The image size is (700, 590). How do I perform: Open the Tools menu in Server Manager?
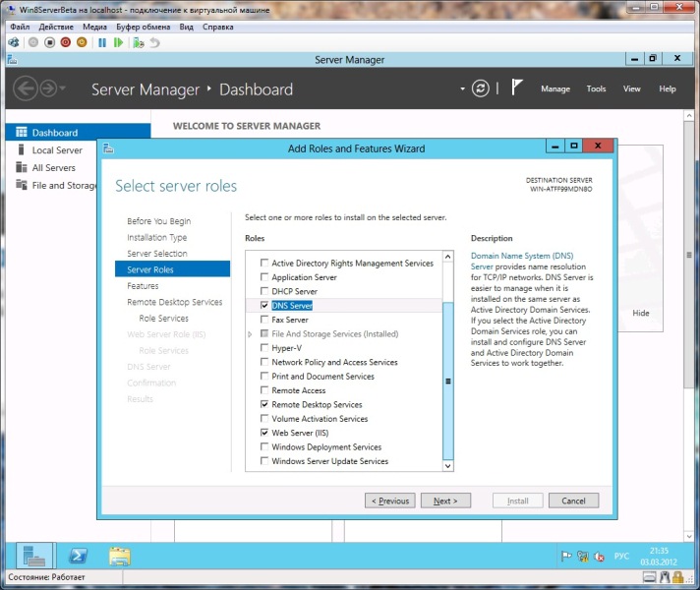(596, 89)
